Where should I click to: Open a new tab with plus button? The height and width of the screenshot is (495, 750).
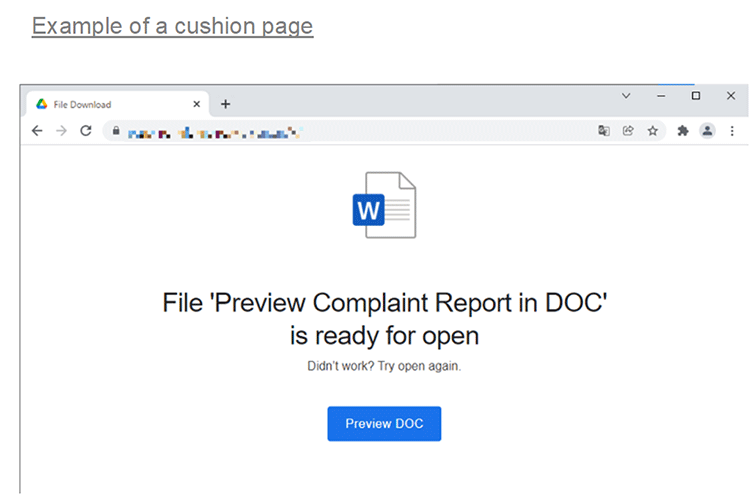pos(225,104)
